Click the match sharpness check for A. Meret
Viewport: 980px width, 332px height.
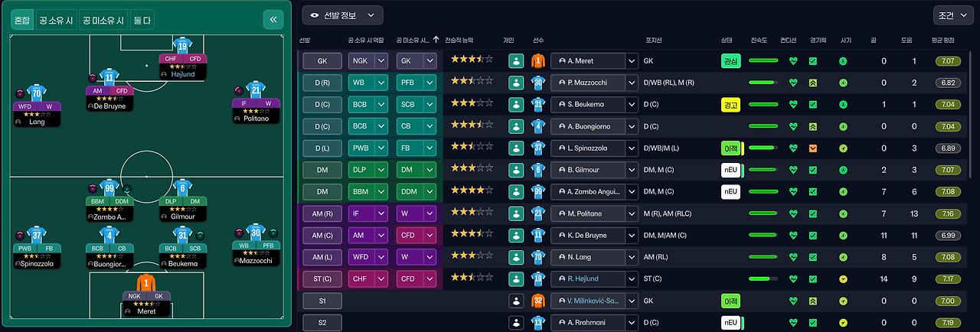pyautogui.click(x=813, y=61)
